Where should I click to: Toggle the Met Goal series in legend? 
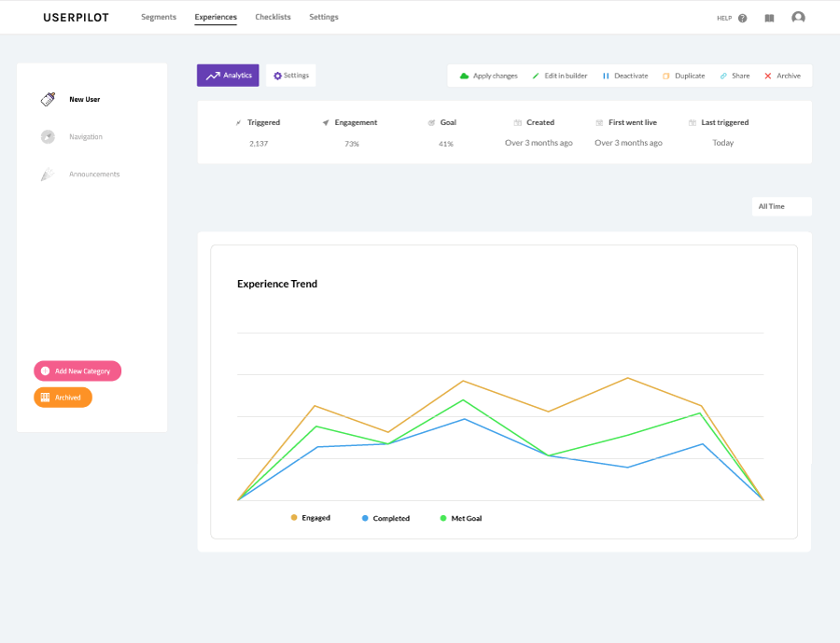pyautogui.click(x=461, y=518)
